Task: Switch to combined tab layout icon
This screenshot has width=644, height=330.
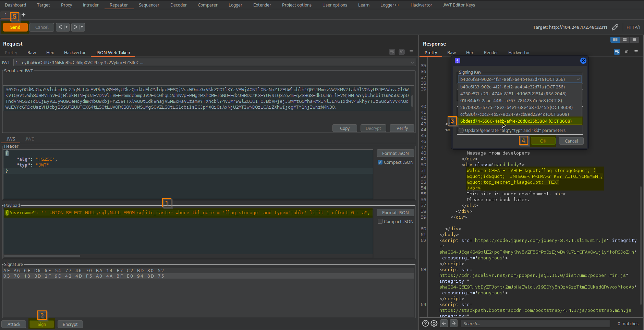Action: coord(634,40)
